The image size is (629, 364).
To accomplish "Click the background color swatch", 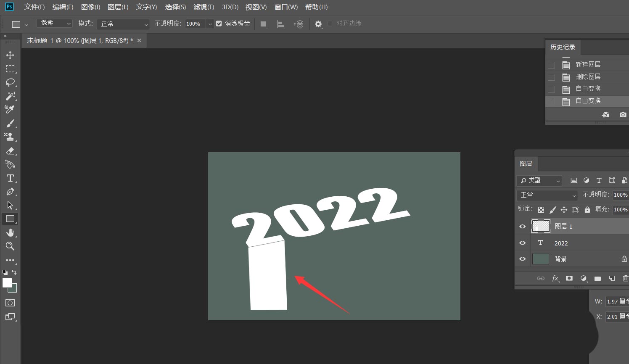I will click(14, 290).
